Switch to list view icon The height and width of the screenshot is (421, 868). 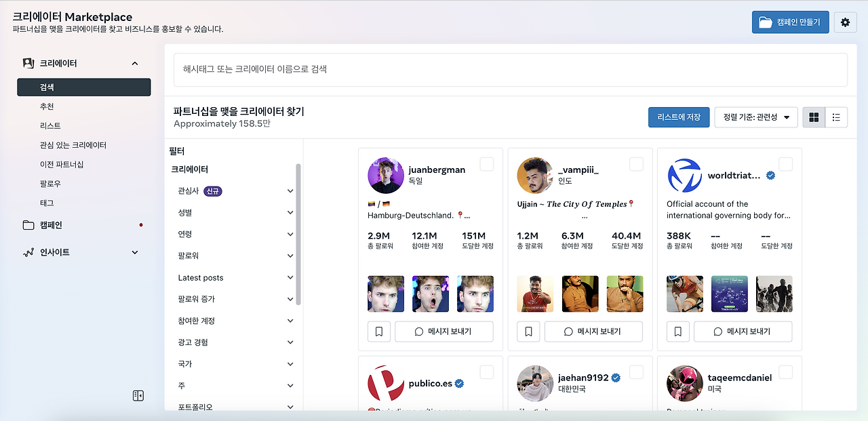coord(836,117)
